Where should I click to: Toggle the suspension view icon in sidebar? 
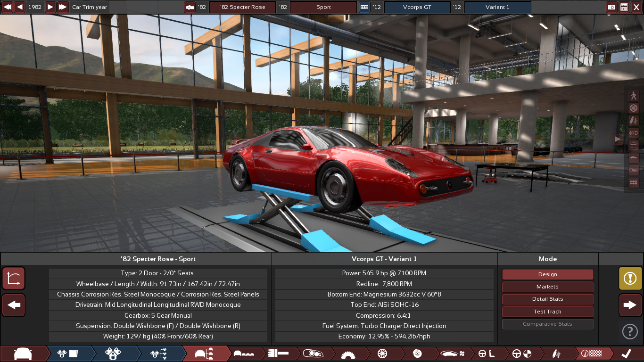634,121
